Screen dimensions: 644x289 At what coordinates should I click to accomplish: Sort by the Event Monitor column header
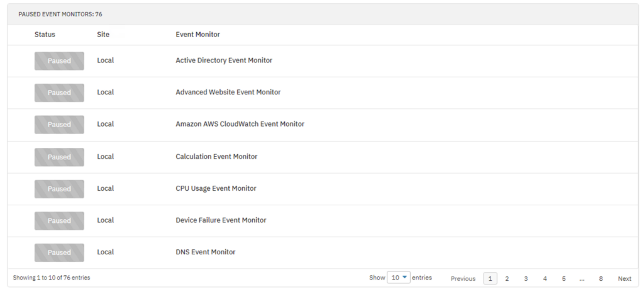pyautogui.click(x=197, y=35)
